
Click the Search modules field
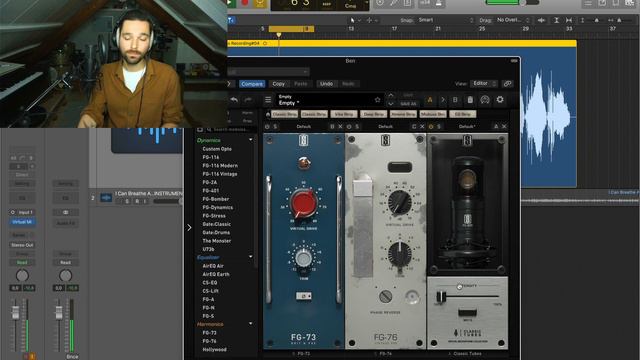pyautogui.click(x=231, y=129)
